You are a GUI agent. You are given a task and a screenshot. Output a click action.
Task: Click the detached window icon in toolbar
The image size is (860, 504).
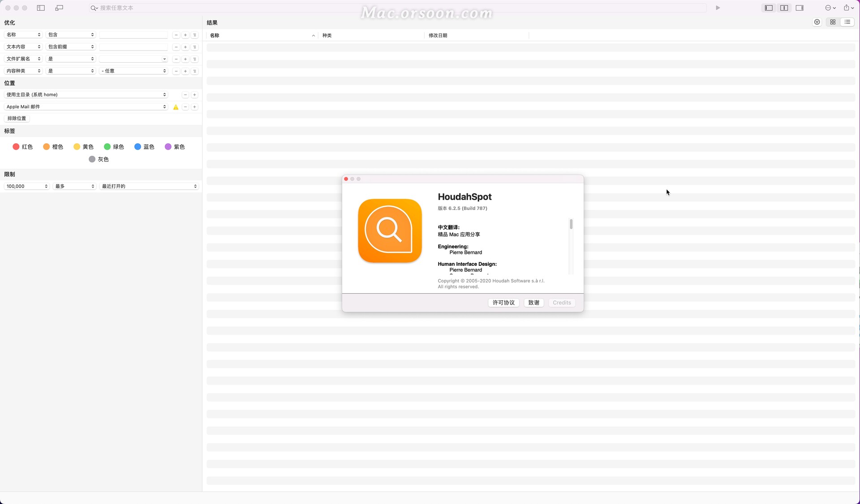(59, 8)
